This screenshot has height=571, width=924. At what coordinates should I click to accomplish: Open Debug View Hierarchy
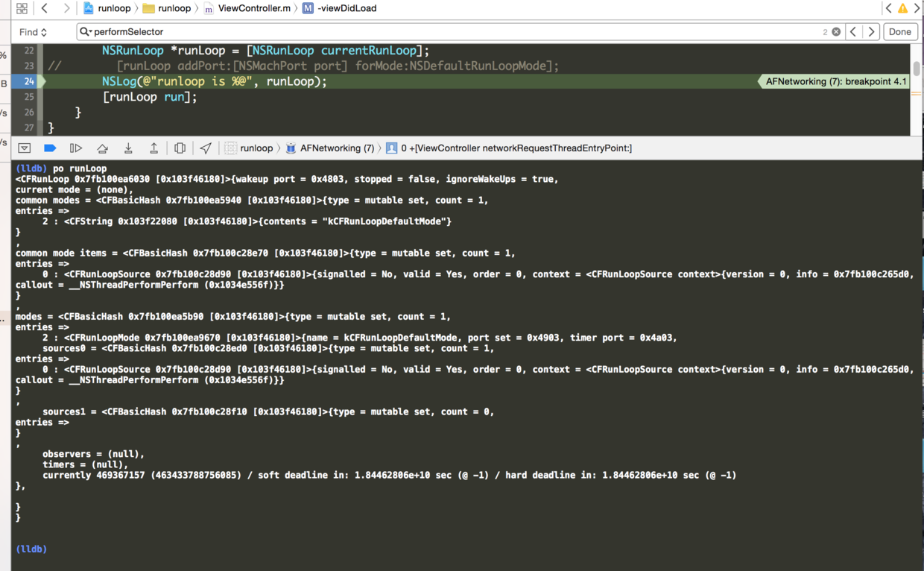coord(180,148)
